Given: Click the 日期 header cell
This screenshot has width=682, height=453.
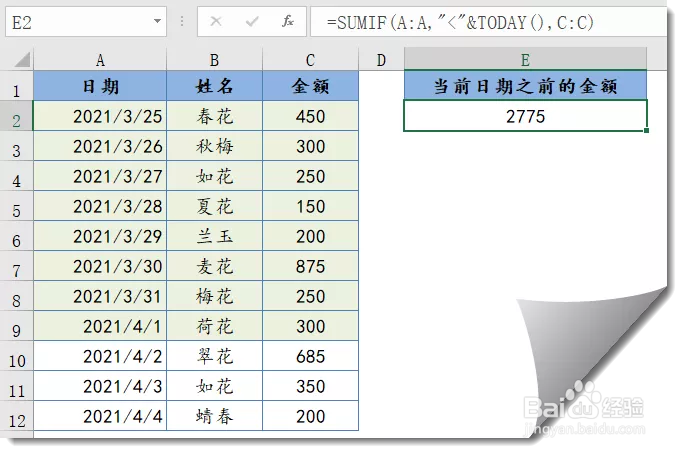Looking at the screenshot, I should click(100, 86).
